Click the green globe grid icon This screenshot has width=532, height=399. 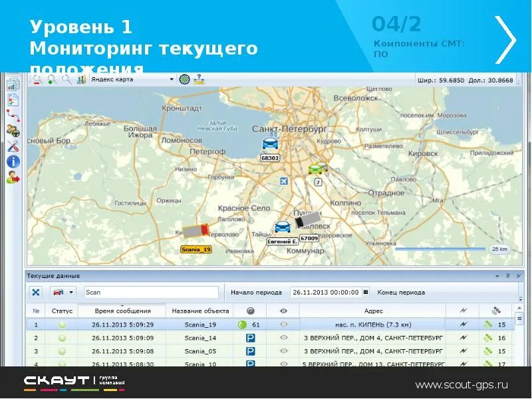coord(184,79)
